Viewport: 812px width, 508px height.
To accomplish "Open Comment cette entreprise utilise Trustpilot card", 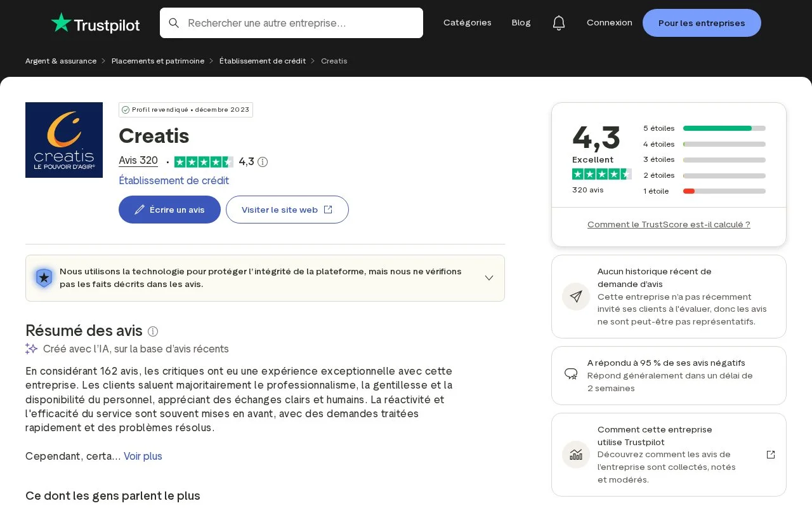I will tap(669, 455).
